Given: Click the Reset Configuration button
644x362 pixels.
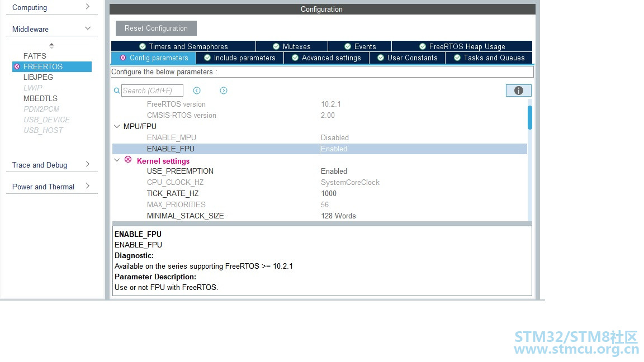Looking at the screenshot, I should [x=156, y=28].
